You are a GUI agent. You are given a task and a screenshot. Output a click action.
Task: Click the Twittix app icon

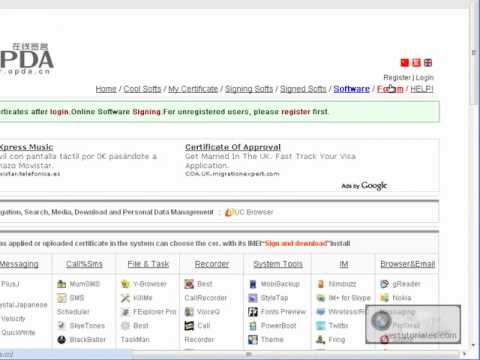coord(320,326)
